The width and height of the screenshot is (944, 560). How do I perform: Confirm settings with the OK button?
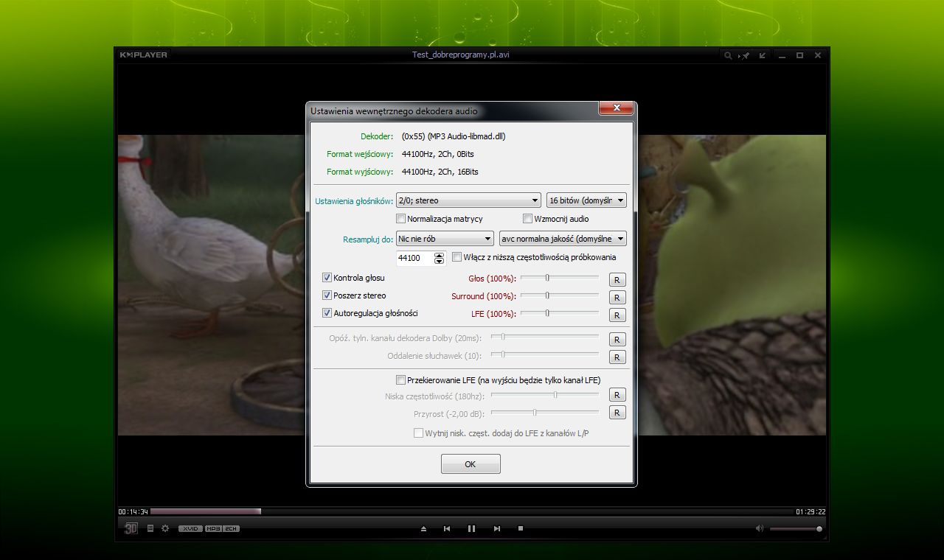point(471,464)
